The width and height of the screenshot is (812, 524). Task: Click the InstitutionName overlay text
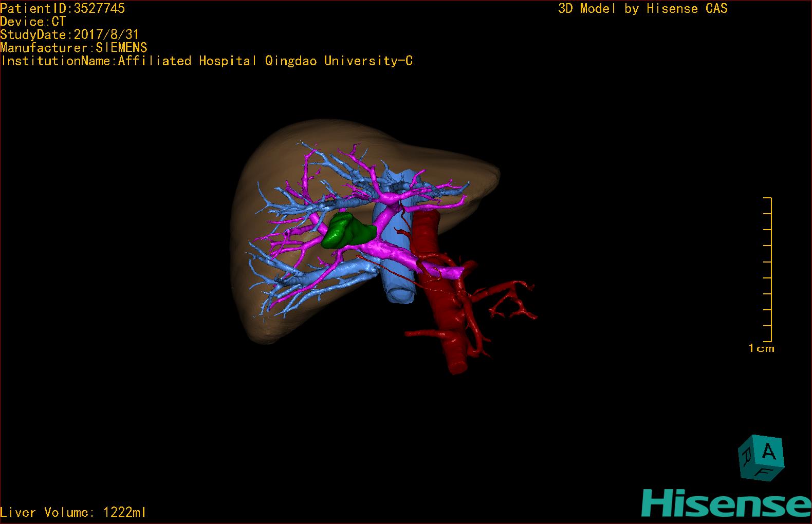tap(207, 61)
